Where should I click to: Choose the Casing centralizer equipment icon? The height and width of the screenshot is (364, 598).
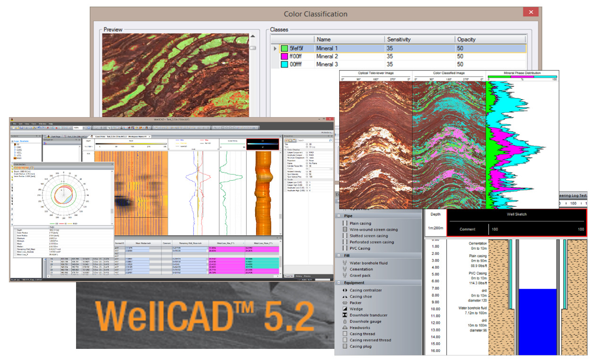point(344,290)
